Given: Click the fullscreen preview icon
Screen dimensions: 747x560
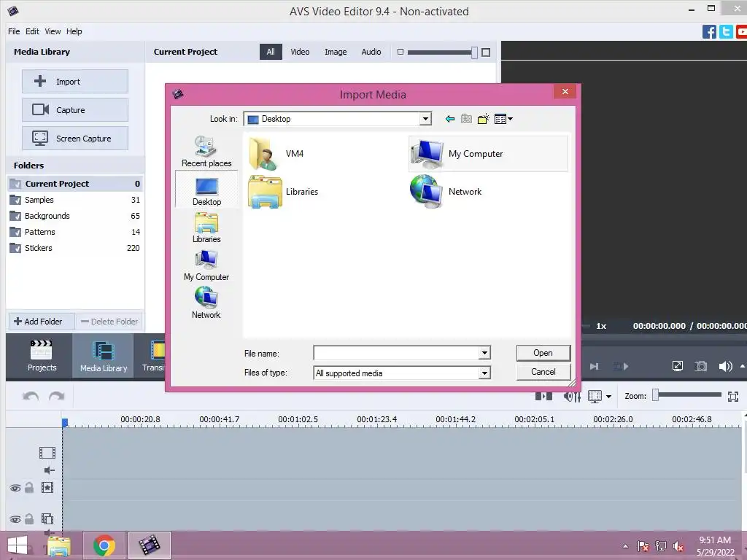Looking at the screenshot, I should (x=677, y=366).
